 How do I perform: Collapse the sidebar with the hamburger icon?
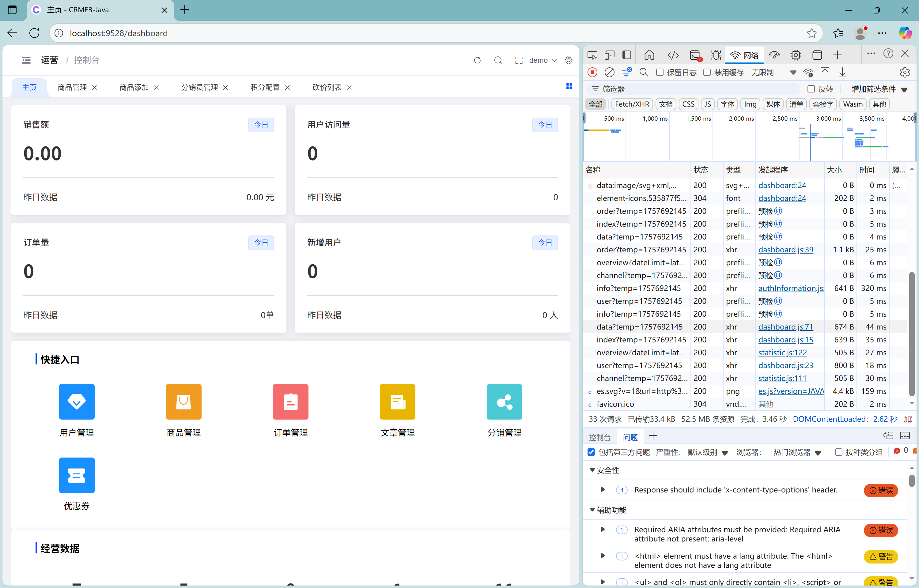(26, 60)
